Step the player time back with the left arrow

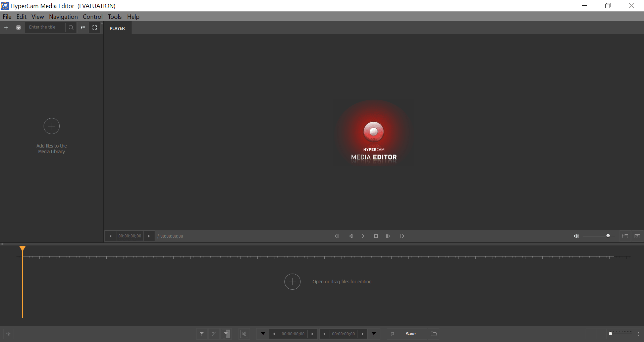pyautogui.click(x=111, y=236)
